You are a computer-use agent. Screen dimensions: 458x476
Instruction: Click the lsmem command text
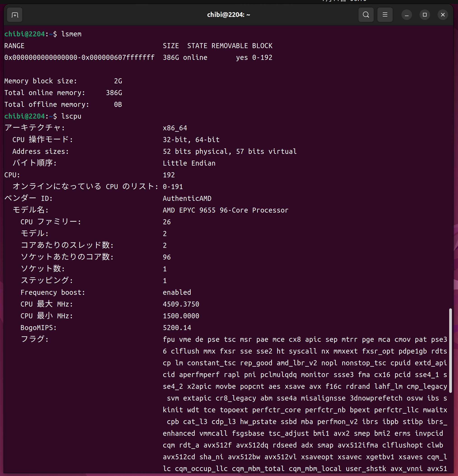[71, 34]
